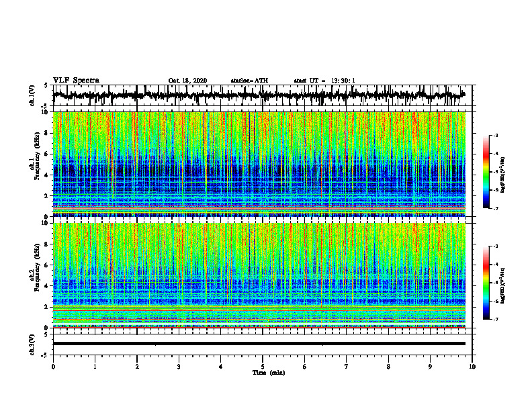Viewport: 532px width, 411px height.
Task: Click the "ch.3(V)" axis label
Action: [x=32, y=345]
